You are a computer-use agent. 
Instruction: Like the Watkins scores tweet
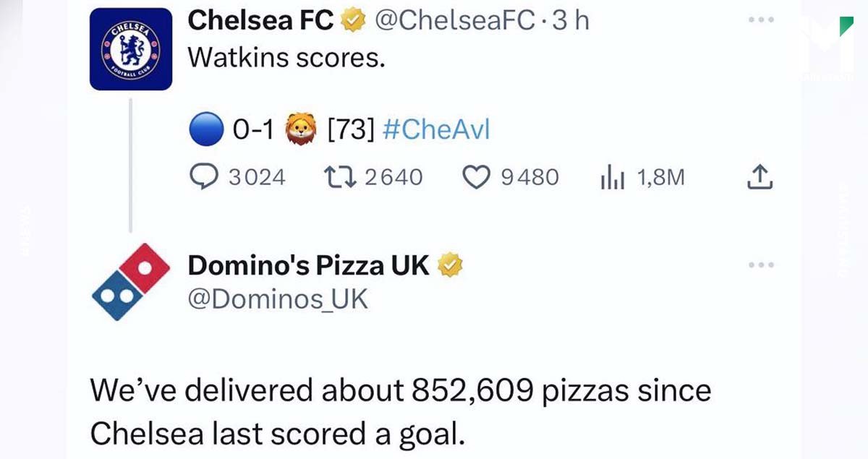coord(476,177)
